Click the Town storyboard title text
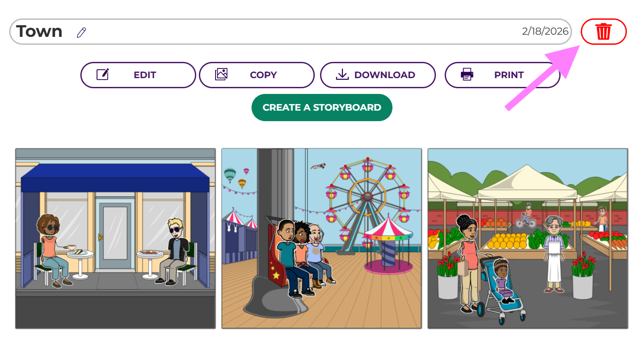The height and width of the screenshot is (345, 644). click(39, 32)
